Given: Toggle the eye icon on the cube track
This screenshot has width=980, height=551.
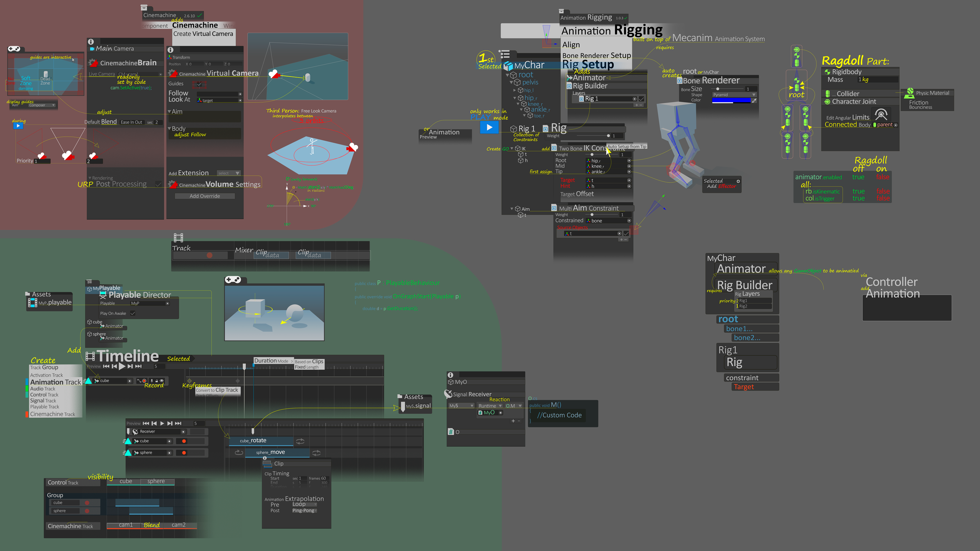Looking at the screenshot, I should 162,381.
